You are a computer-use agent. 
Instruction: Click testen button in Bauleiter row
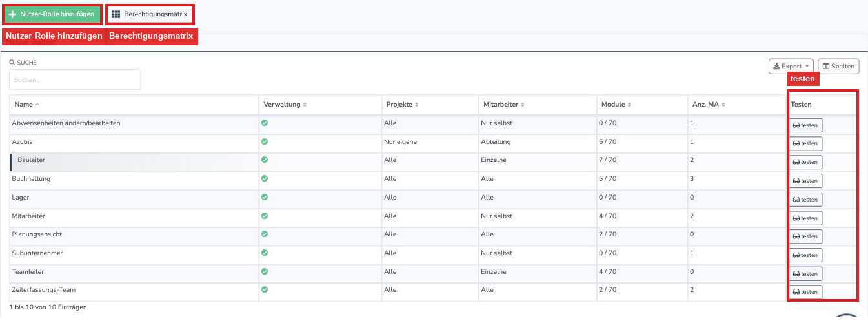(x=805, y=162)
